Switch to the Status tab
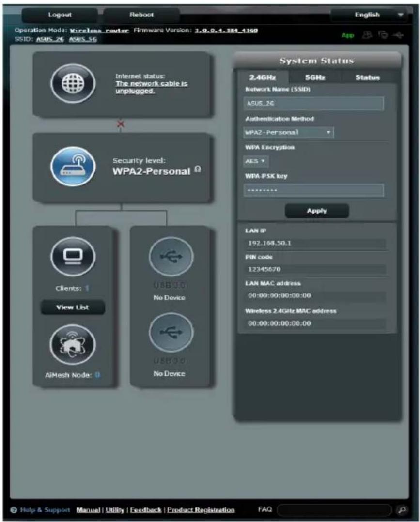Screen dimensions: 420x522 367,77
